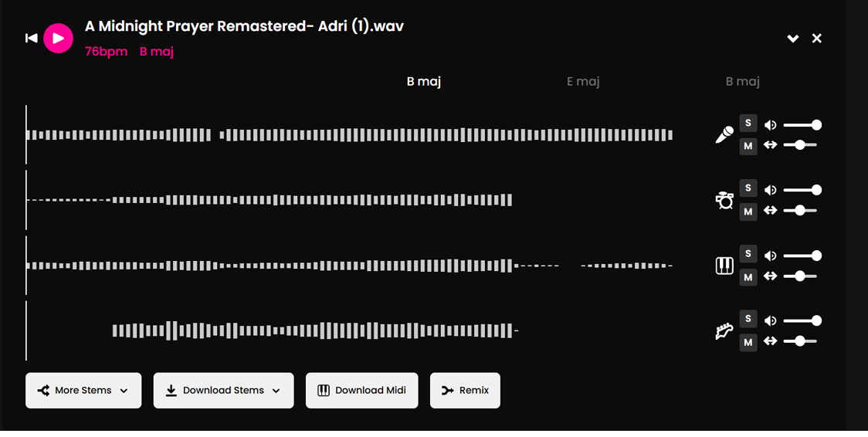The image size is (868, 437).
Task: Click the drums pan arrows icon
Action: tap(770, 210)
